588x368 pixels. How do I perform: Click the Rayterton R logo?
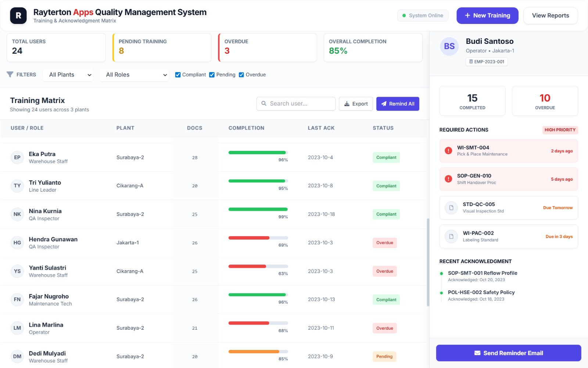click(18, 15)
